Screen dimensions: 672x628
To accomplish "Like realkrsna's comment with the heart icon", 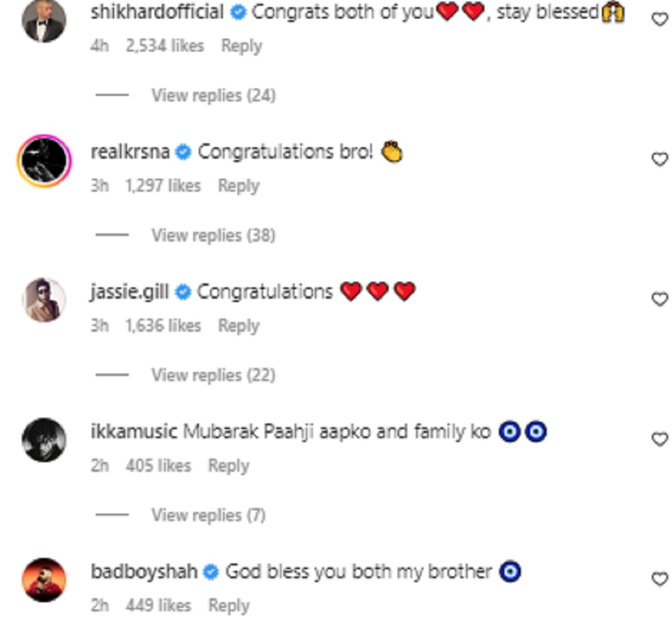I will click(660, 160).
